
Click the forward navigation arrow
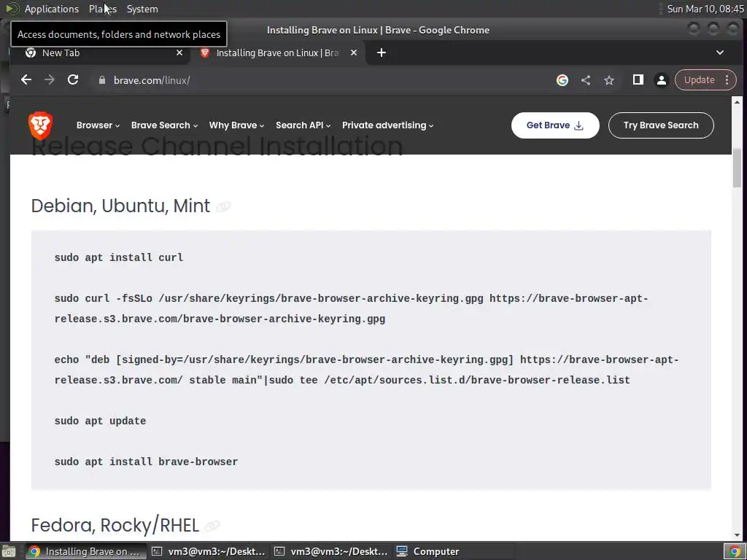[x=50, y=80]
